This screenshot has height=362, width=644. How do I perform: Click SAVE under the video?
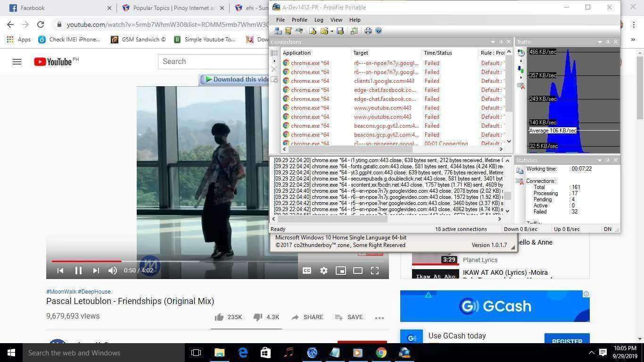click(x=348, y=317)
